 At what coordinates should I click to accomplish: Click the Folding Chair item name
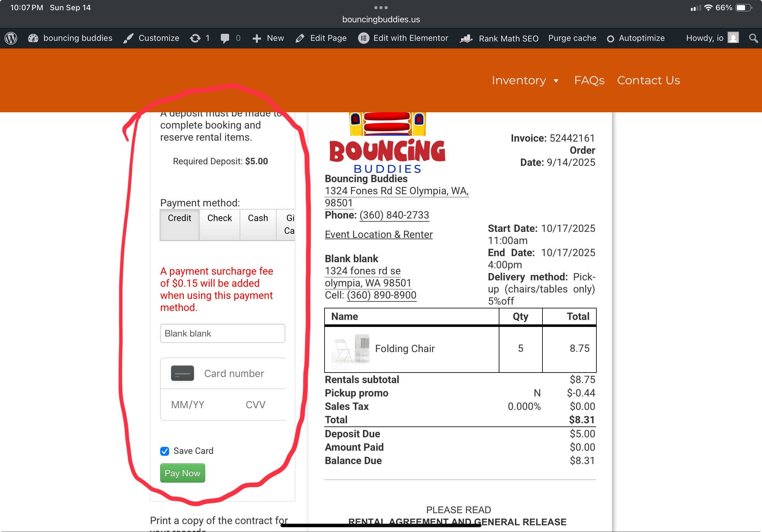(x=405, y=349)
